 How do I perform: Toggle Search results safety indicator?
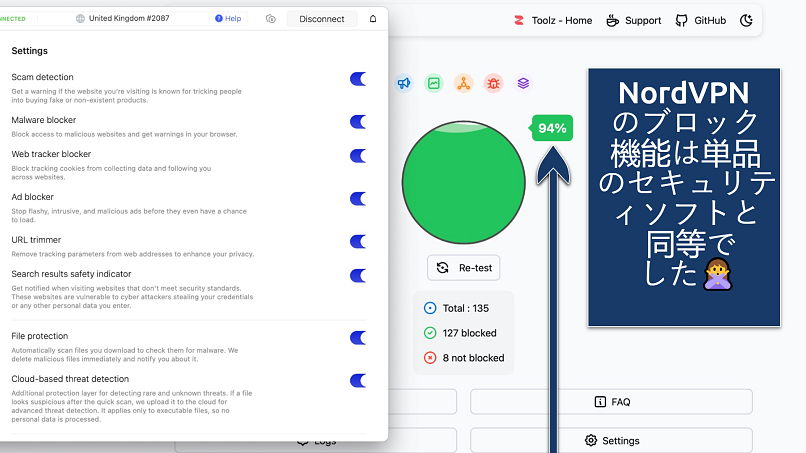tap(358, 276)
